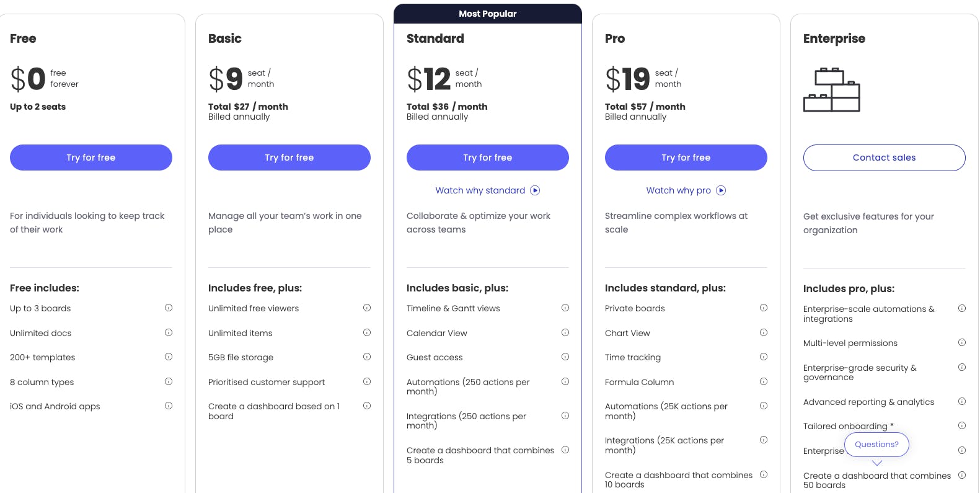
Task: Click the Enterprise building-blocks illustration
Action: click(x=832, y=90)
